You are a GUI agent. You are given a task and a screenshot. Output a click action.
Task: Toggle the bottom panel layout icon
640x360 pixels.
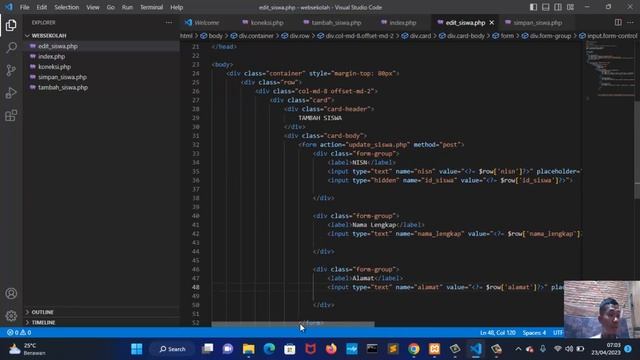(x=546, y=7)
